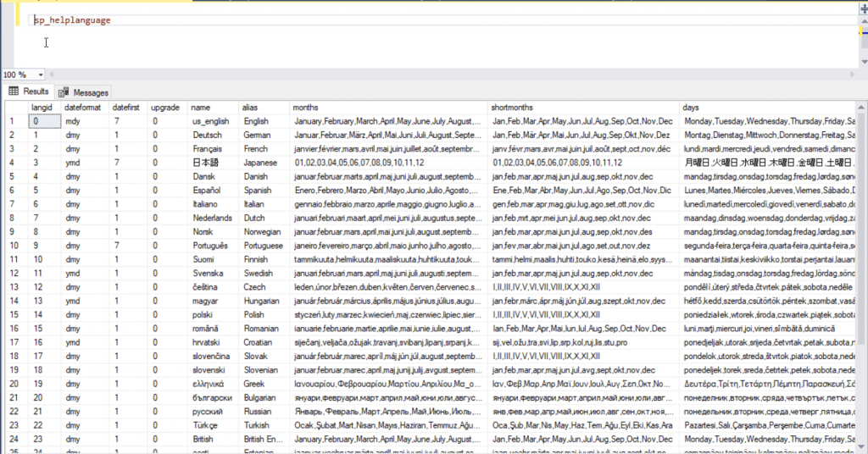Select the Slovak alias cell
Screen dimensions: 868x454
264,356
